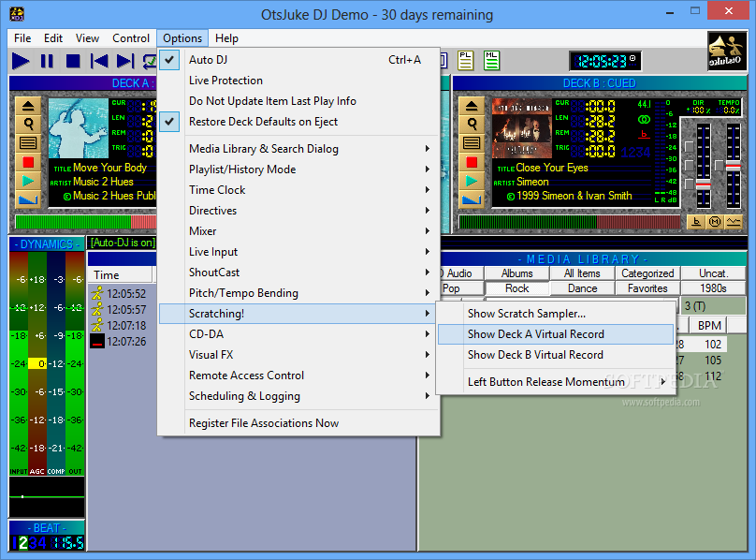
Task: Click the digital time clock display
Action: point(605,61)
